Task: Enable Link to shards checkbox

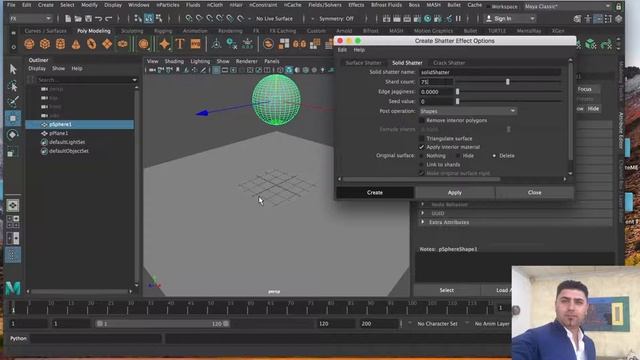Action: point(422,164)
